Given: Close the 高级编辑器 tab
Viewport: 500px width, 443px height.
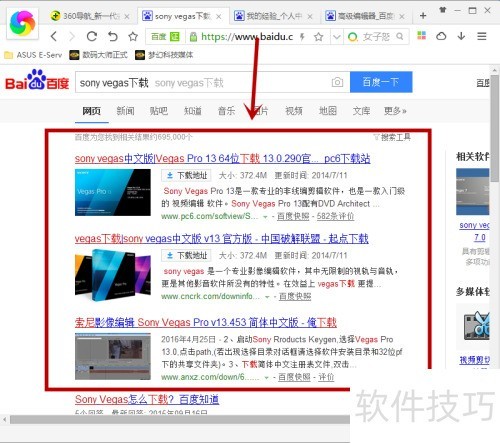Looking at the screenshot, I should tap(402, 16).
